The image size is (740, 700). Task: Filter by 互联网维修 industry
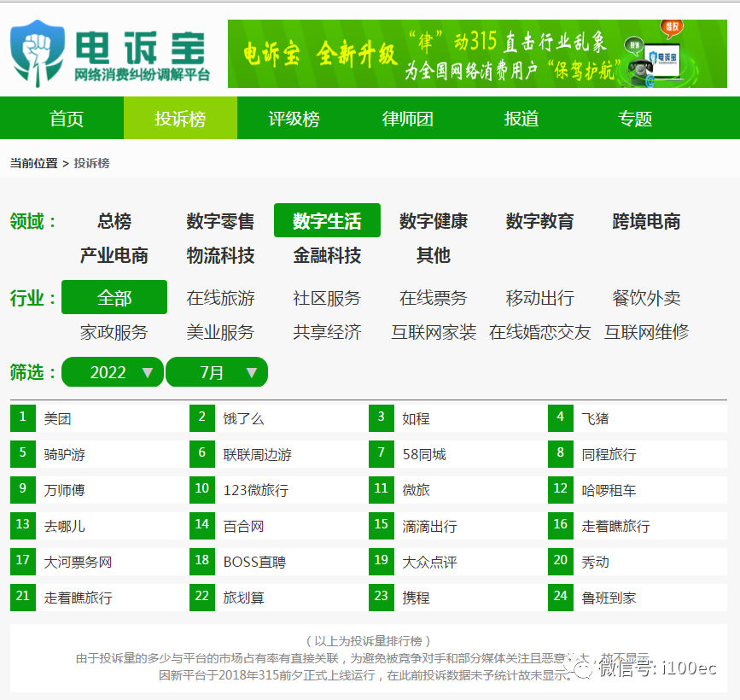[x=646, y=332]
